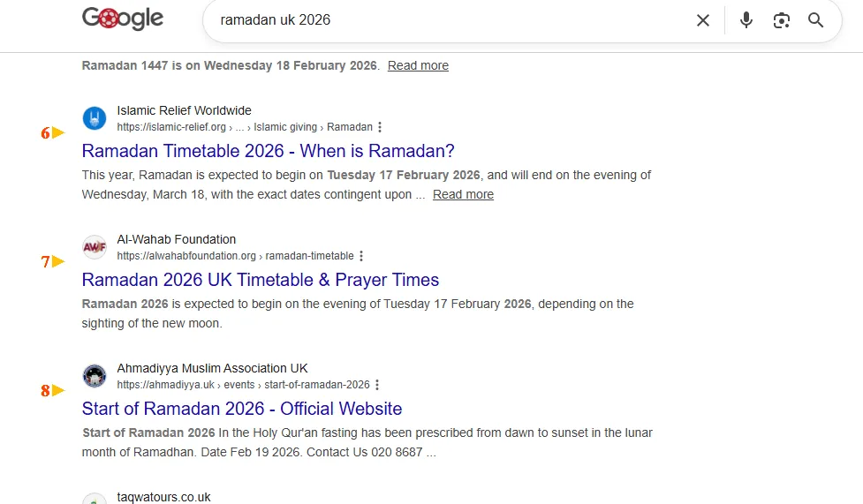Open Read more link for Ramadan 1447 snippet
The width and height of the screenshot is (863, 504).
pyautogui.click(x=418, y=65)
